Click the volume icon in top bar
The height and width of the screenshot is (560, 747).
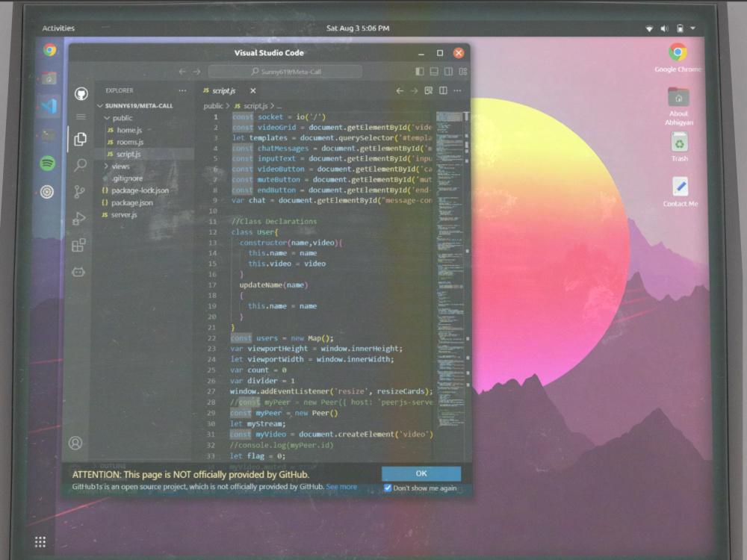click(665, 28)
